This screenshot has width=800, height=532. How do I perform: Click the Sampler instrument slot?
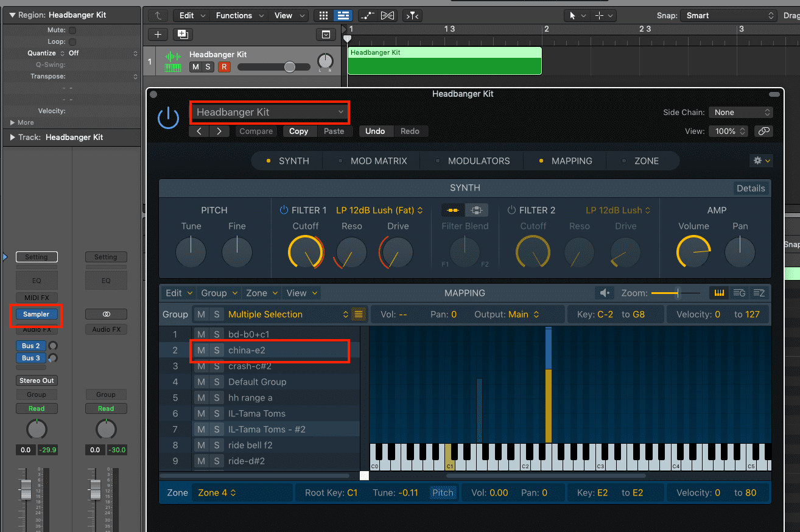[x=37, y=314]
